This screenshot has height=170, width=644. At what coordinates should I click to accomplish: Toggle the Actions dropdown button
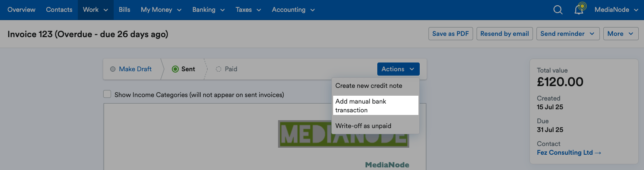[x=398, y=69]
